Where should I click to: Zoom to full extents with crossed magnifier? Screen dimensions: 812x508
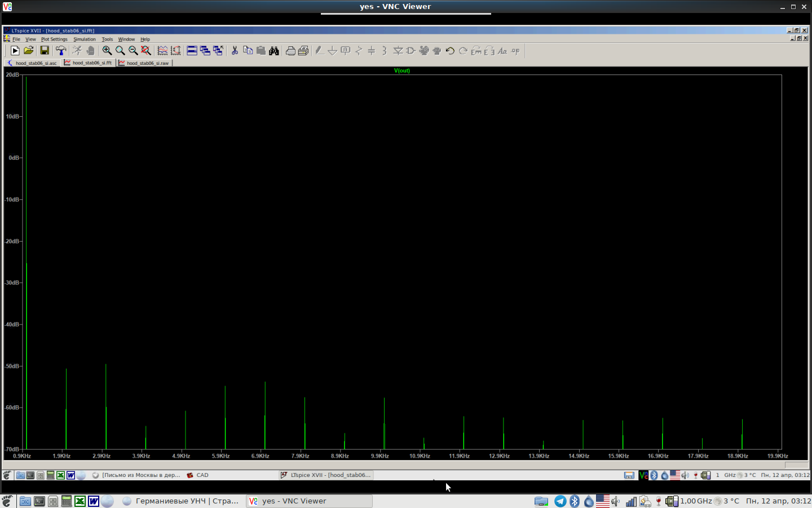tap(146, 51)
